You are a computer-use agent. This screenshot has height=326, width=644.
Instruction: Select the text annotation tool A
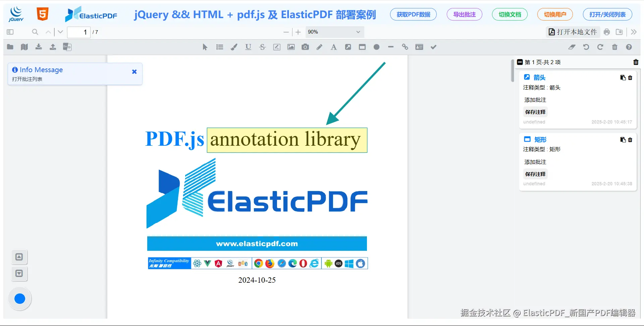coord(334,47)
